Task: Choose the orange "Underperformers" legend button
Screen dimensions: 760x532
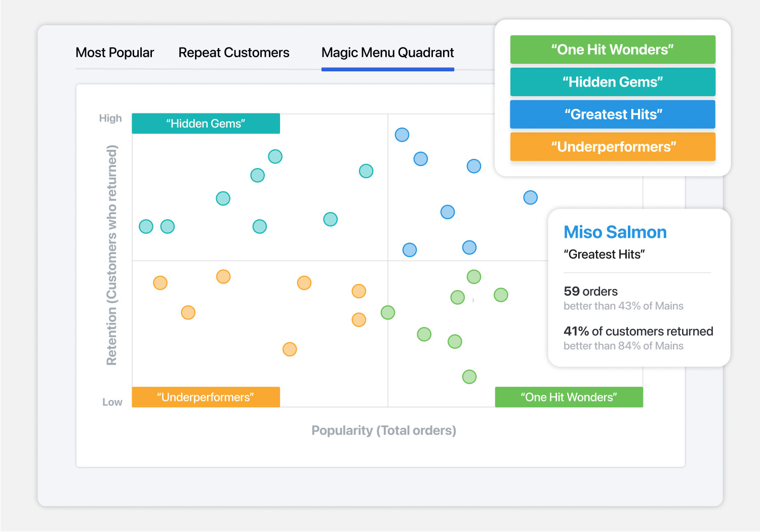Action: [x=613, y=147]
